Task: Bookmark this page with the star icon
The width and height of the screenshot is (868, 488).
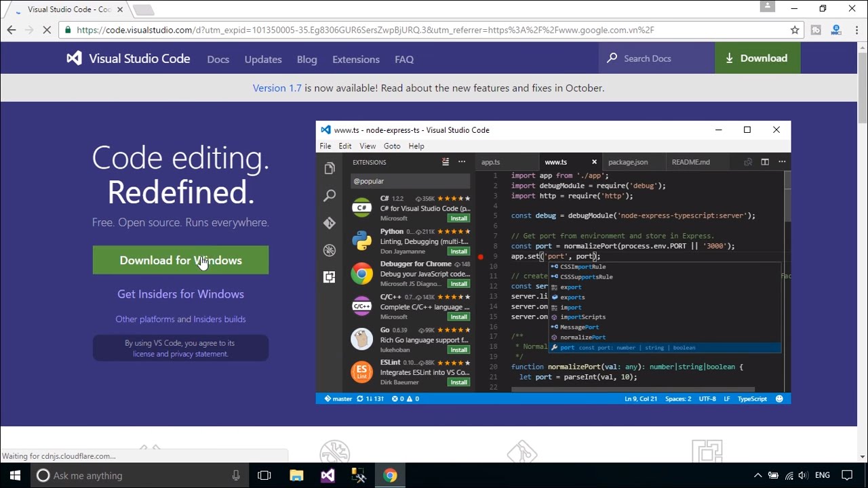Action: click(795, 30)
